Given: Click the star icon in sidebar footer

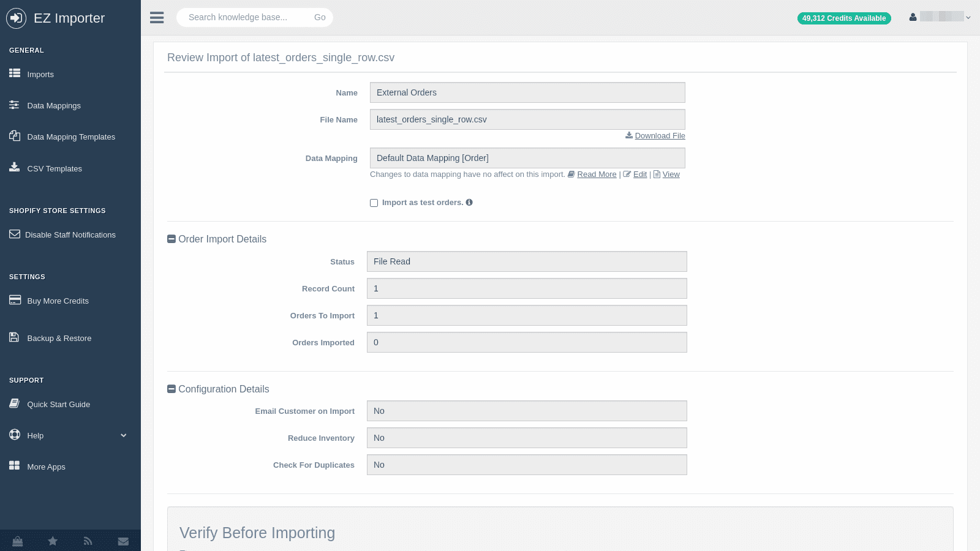Looking at the screenshot, I should pyautogui.click(x=53, y=541).
